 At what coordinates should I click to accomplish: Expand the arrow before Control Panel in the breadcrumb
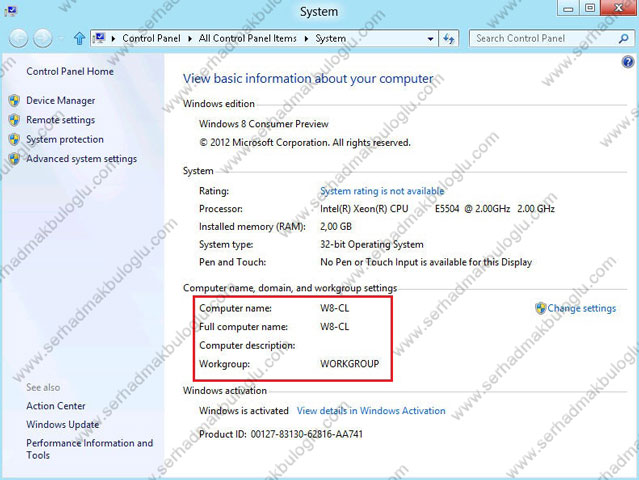[113, 39]
